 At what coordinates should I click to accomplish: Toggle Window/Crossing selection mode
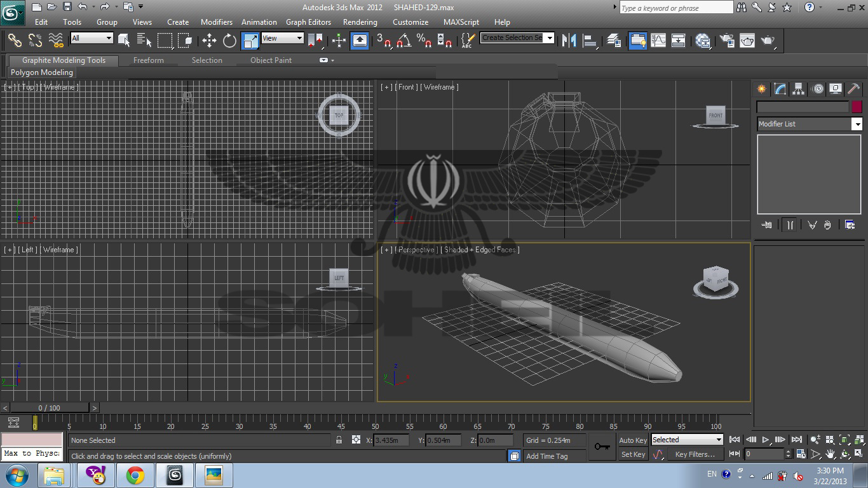click(x=186, y=41)
